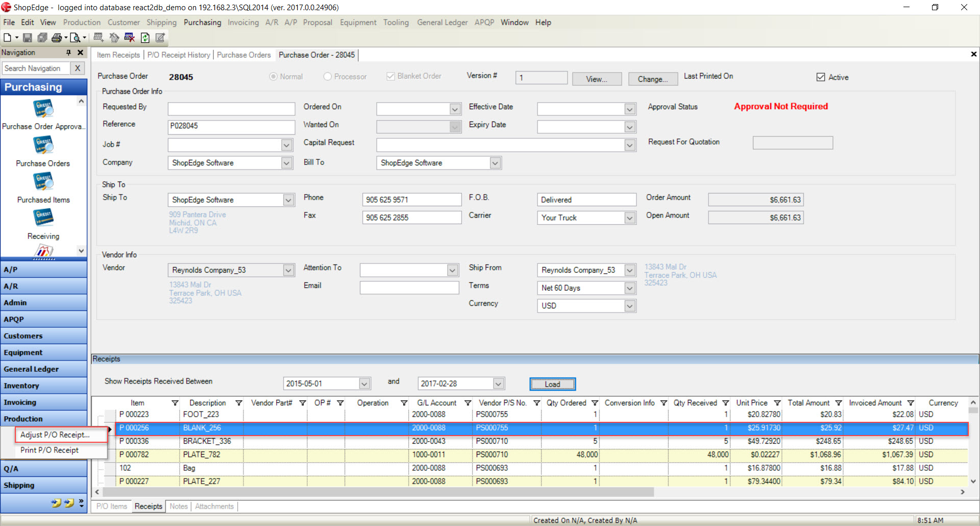The width and height of the screenshot is (980, 526).
Task: Click the Refresh green arrows icon
Action: click(145, 38)
